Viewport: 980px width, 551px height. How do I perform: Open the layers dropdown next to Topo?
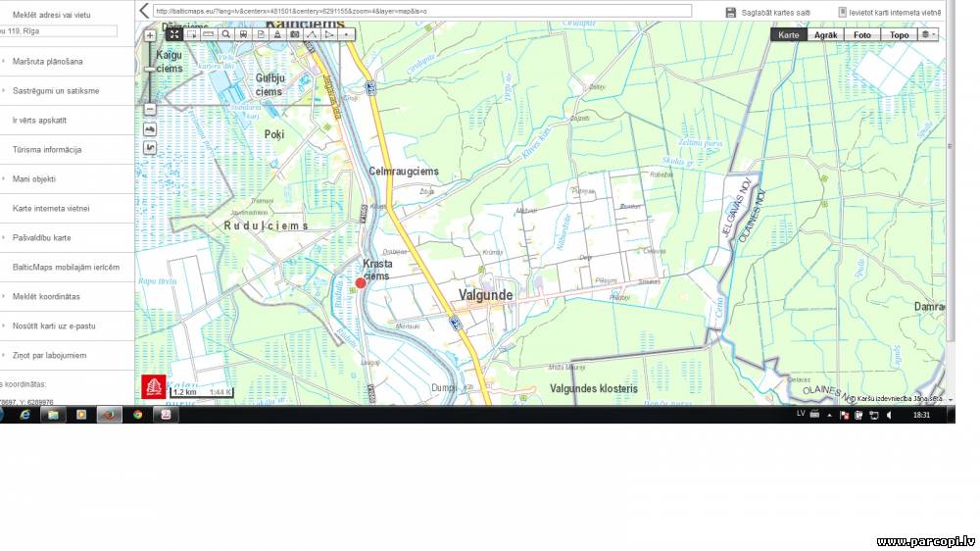click(x=928, y=35)
